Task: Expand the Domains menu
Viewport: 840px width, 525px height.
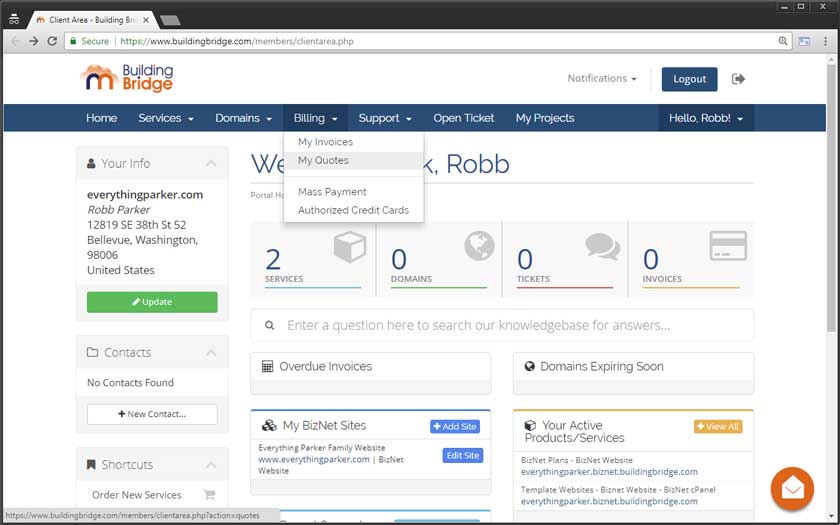Action: click(x=243, y=118)
